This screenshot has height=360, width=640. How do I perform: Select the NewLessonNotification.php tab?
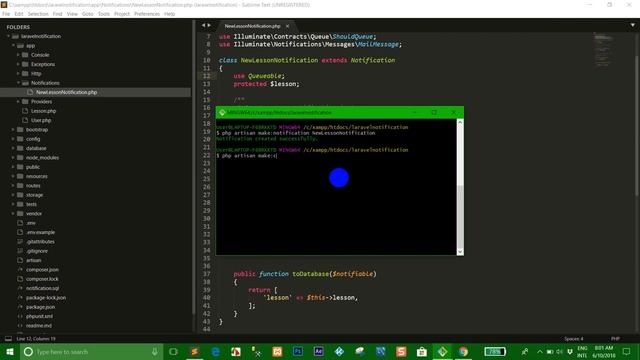coord(252,26)
